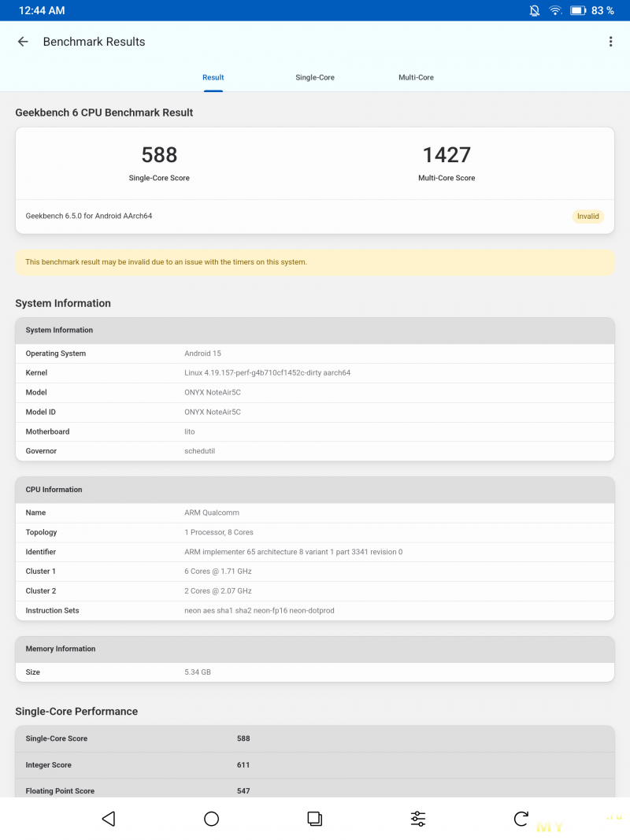Open recent apps square button
Viewport: 630px width, 840px height.
(x=315, y=819)
